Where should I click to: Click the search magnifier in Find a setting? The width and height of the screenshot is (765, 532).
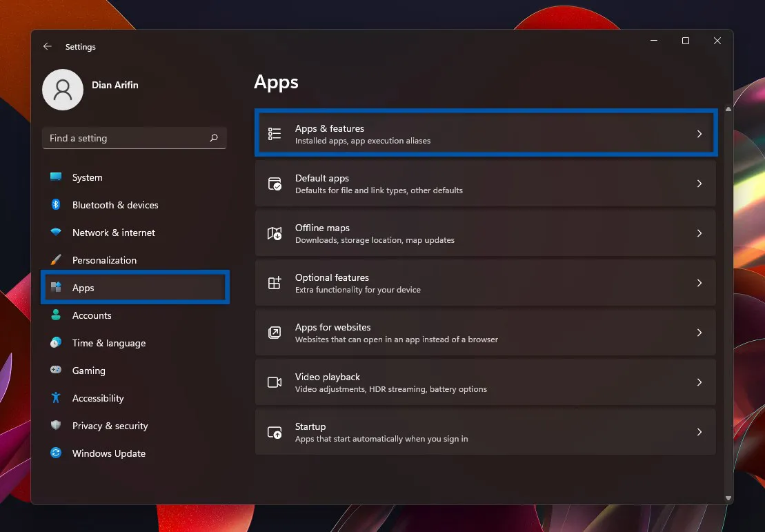(214, 138)
